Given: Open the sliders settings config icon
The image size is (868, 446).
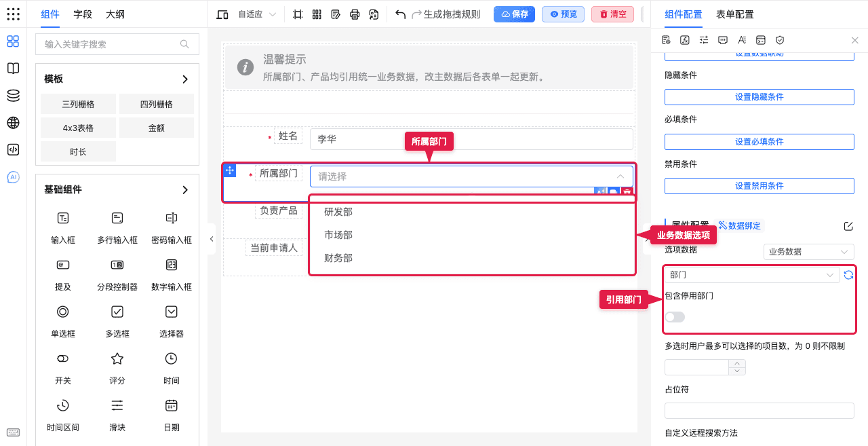Looking at the screenshot, I should [x=704, y=40].
